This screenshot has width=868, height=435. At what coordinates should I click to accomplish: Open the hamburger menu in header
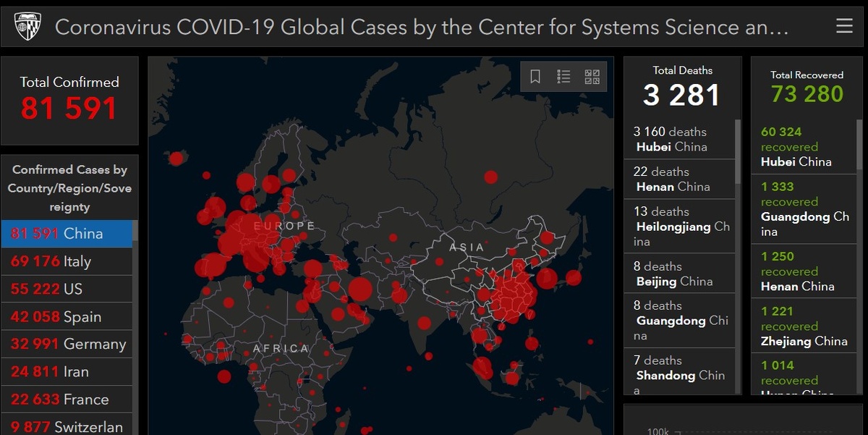844,26
